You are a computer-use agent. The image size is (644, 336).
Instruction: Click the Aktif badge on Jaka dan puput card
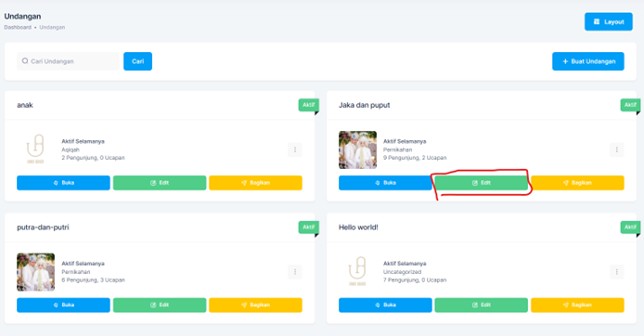pyautogui.click(x=630, y=105)
